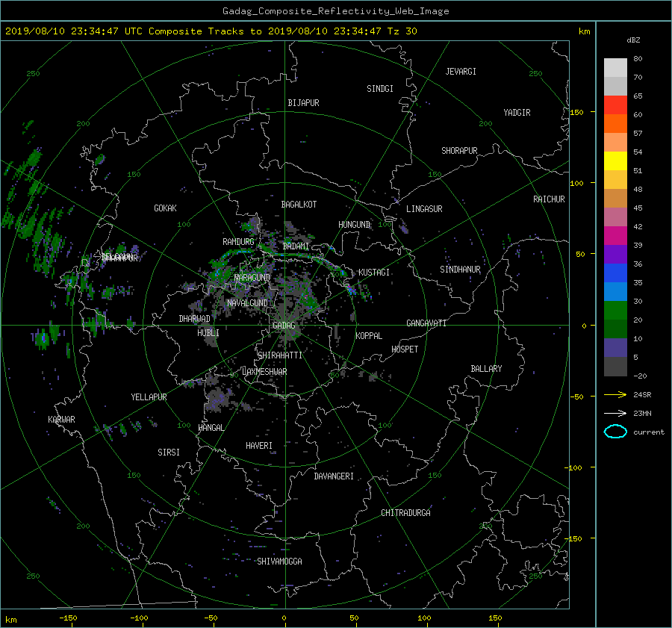Click the SINDGI town label
Screen dimensions: 672x628
tap(380, 89)
